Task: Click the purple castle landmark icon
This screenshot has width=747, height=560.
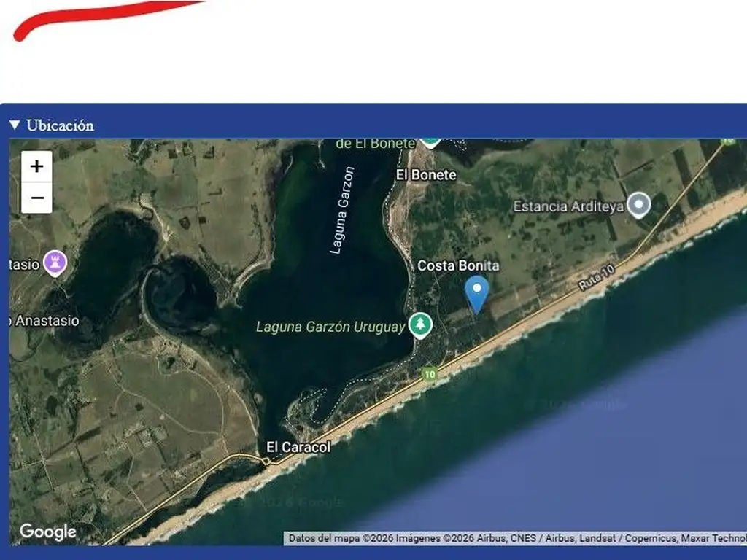Action: coord(55,262)
